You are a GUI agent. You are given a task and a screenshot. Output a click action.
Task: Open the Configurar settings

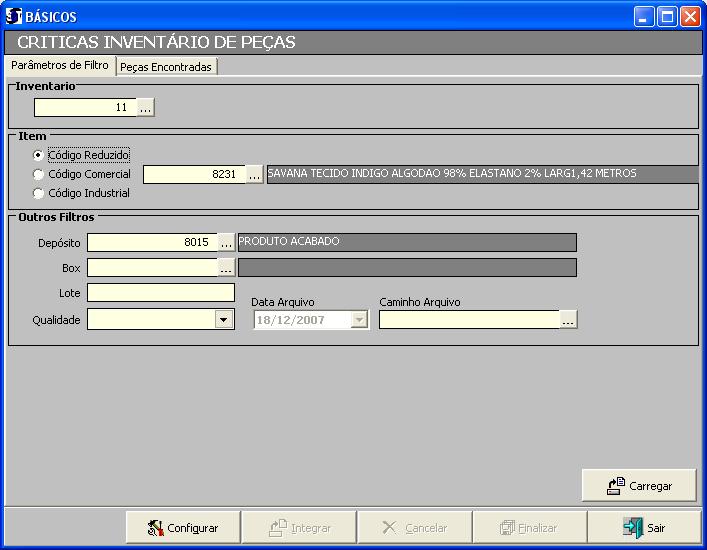(x=182, y=527)
